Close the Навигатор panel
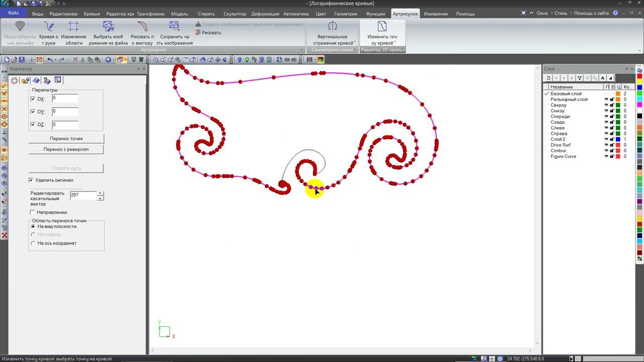 pos(144,69)
